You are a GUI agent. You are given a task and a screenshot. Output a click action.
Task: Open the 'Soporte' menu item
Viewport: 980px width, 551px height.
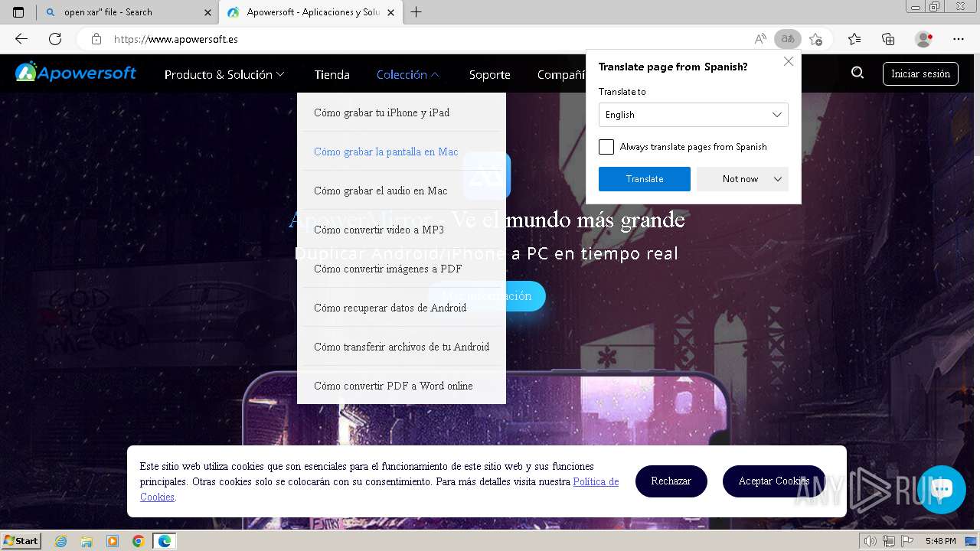tap(490, 74)
